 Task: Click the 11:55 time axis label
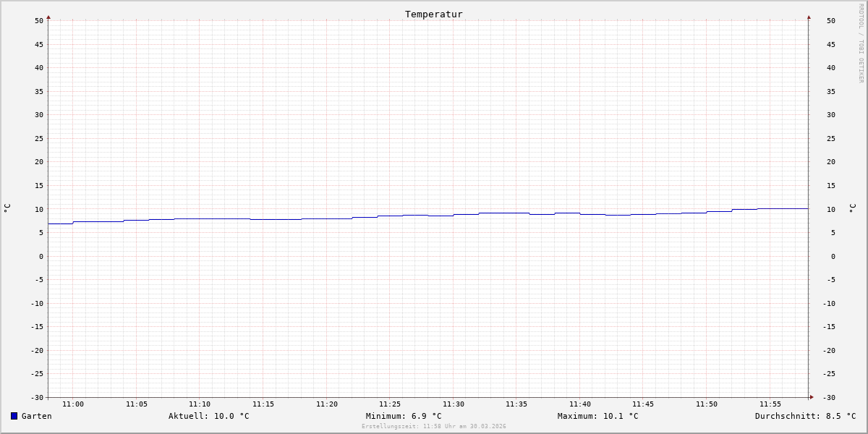coord(770,404)
